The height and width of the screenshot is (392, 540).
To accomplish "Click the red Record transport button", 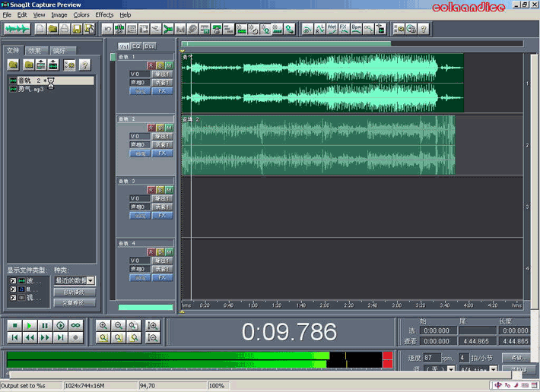I will pos(75,337).
